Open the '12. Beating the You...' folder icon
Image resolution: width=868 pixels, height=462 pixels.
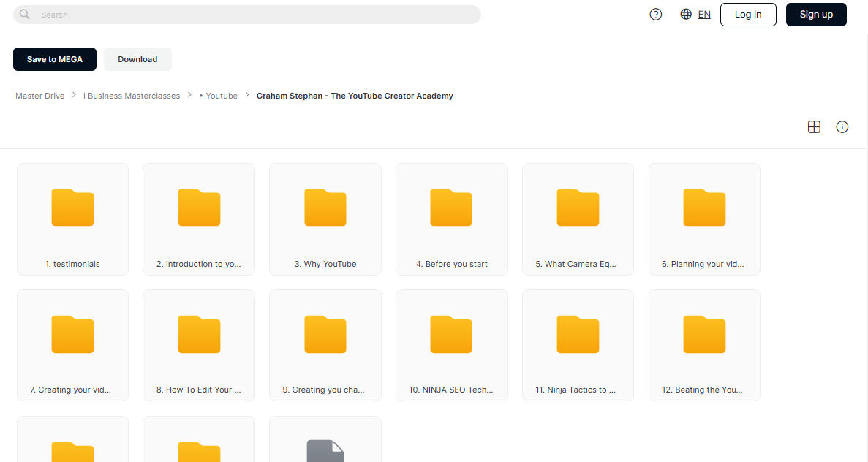click(x=704, y=334)
